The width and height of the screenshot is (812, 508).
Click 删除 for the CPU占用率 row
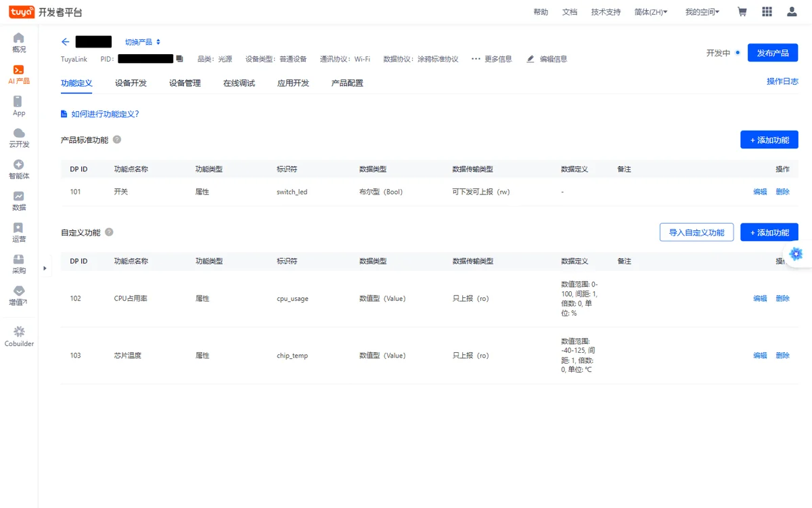coord(782,298)
